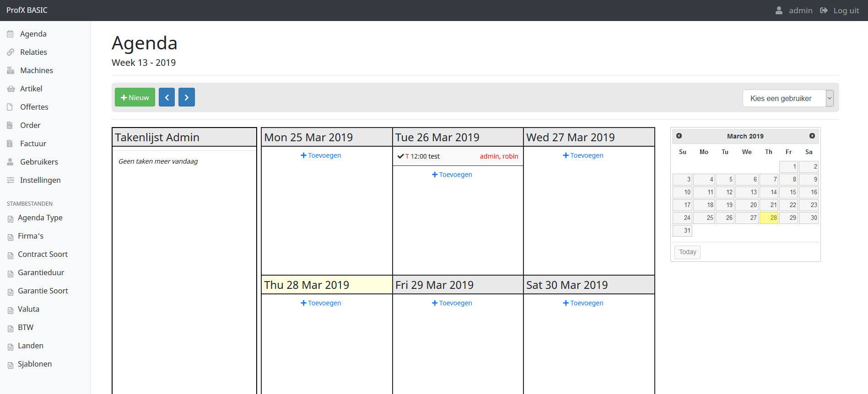The height and width of the screenshot is (394, 868).
Task: Click the Sjablonen file icon
Action: (x=11, y=365)
